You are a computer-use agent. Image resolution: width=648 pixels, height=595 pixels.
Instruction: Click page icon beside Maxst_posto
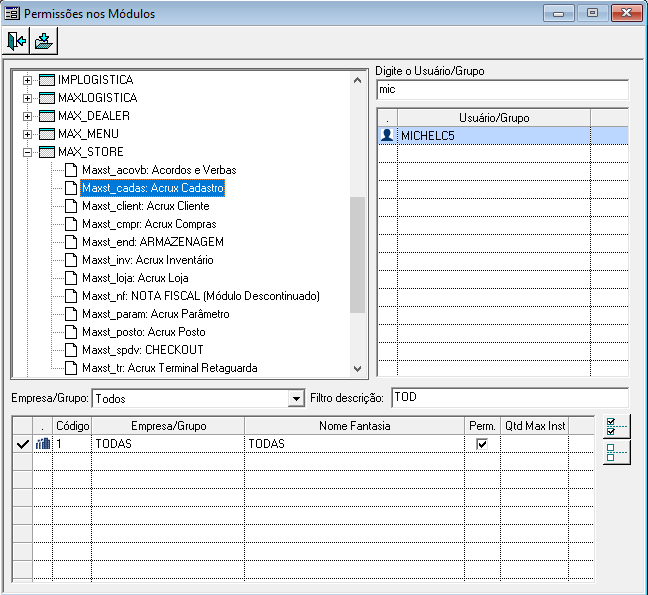(71, 332)
